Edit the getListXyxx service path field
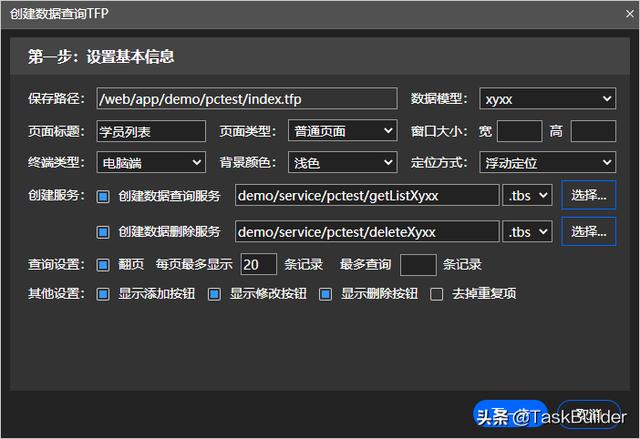 [x=367, y=195]
